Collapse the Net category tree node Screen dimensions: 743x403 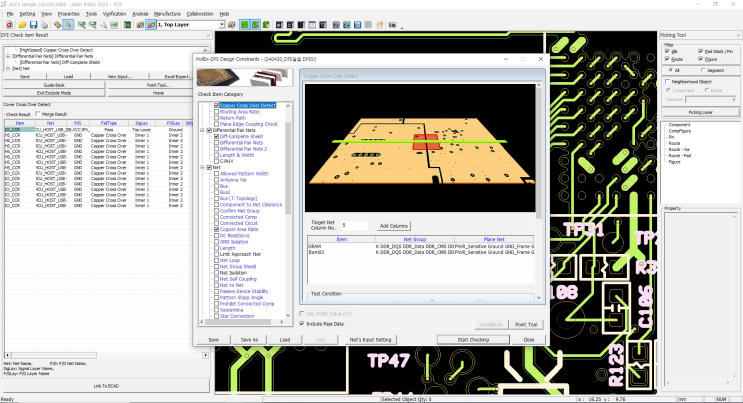(x=203, y=167)
